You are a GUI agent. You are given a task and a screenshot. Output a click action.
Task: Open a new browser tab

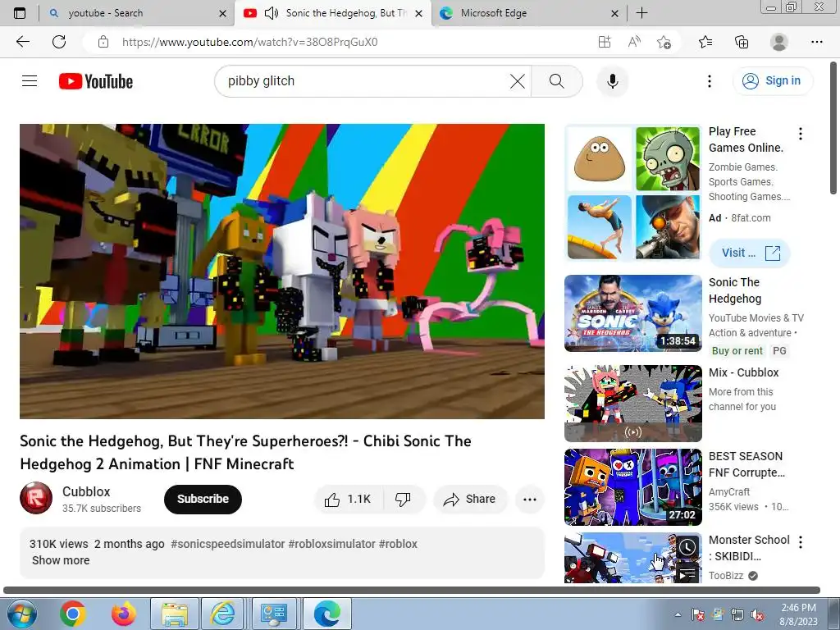[x=641, y=13]
